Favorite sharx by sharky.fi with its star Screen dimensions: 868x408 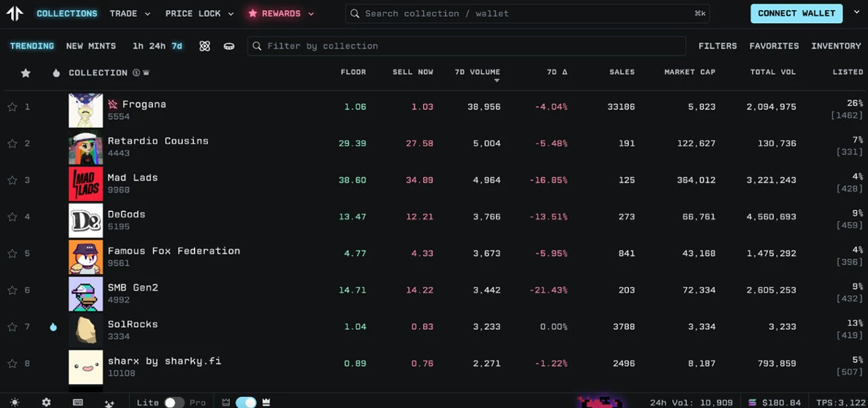(12, 364)
